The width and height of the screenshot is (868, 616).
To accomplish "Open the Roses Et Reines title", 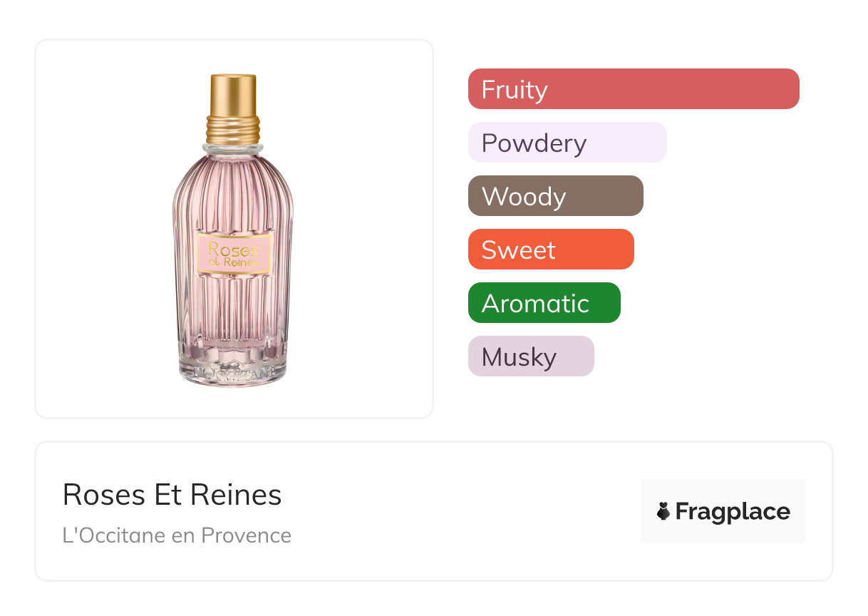I will tap(172, 494).
